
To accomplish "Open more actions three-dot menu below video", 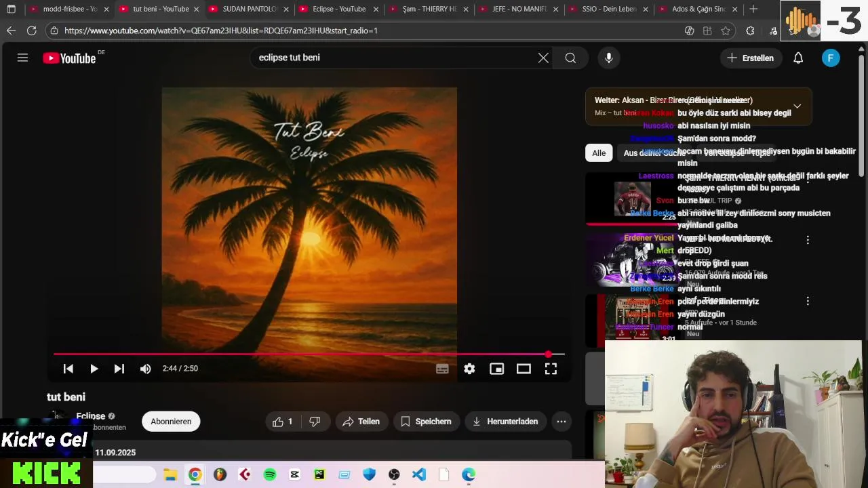I will pyautogui.click(x=561, y=422).
